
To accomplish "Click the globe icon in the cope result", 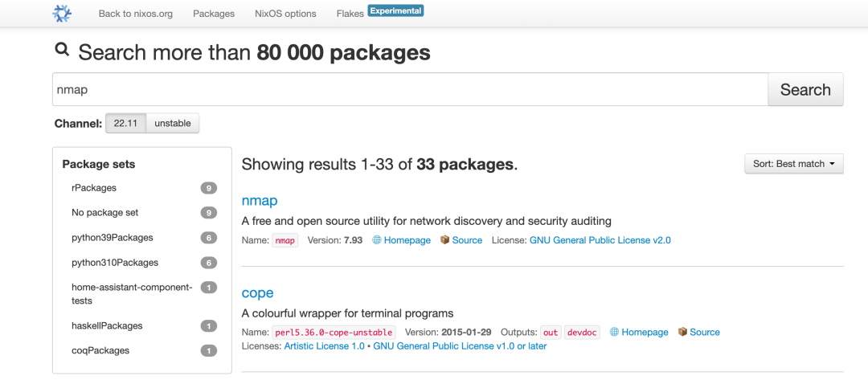I will (614, 332).
